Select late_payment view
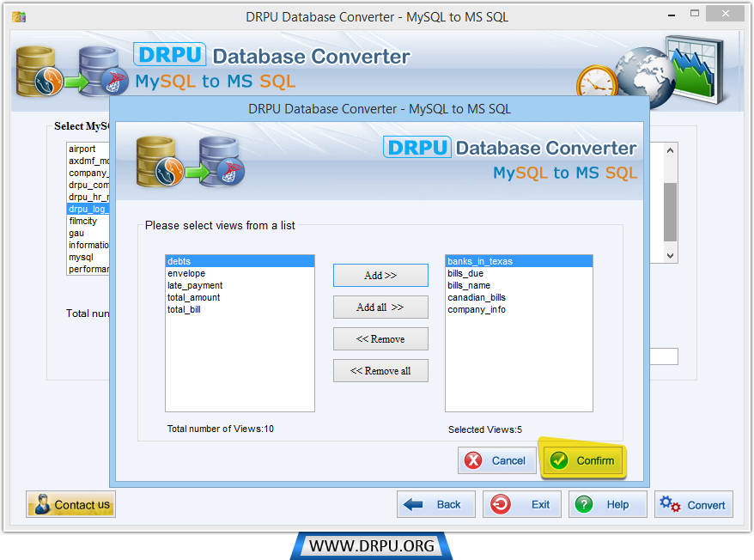Image resolution: width=754 pixels, height=560 pixels. pos(240,285)
